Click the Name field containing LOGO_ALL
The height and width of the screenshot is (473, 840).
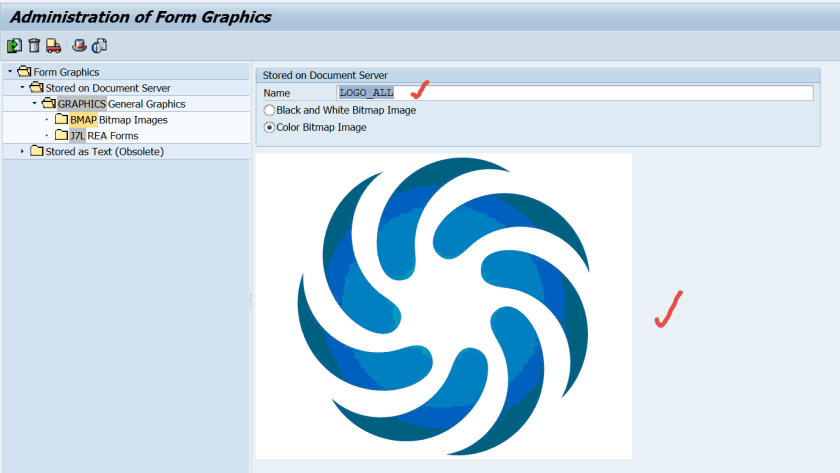coord(575,93)
